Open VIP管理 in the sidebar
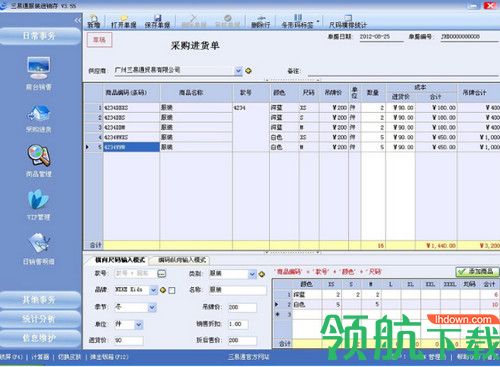This screenshot has width=500, height=367. coord(39,204)
